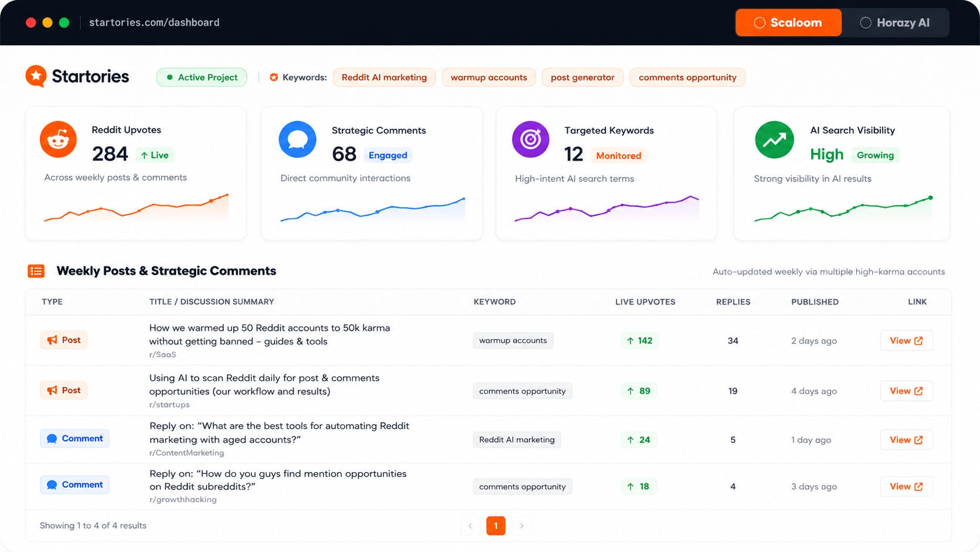Click the Reddit AI marketing keyword tag in table
This screenshot has height=552, width=980.
(517, 440)
